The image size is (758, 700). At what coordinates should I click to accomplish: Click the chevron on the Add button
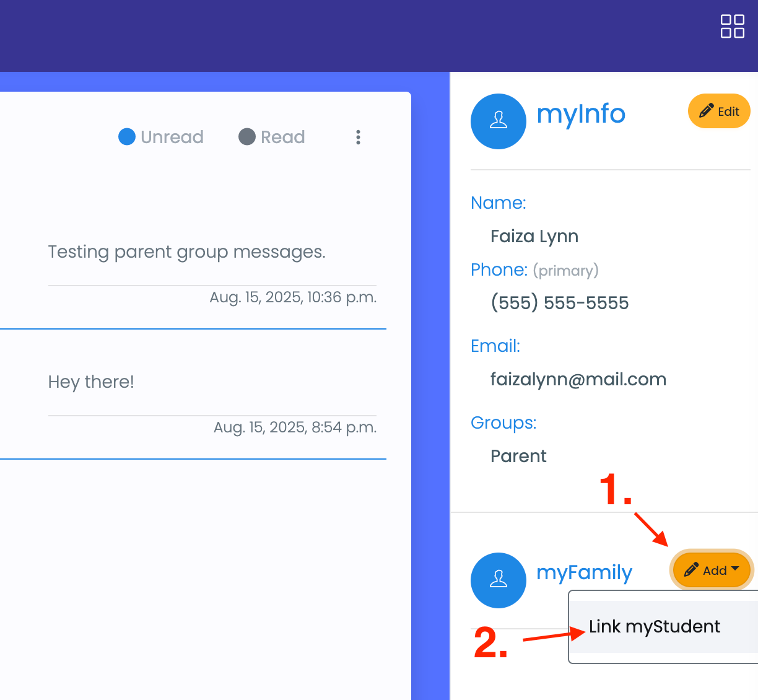tap(734, 570)
